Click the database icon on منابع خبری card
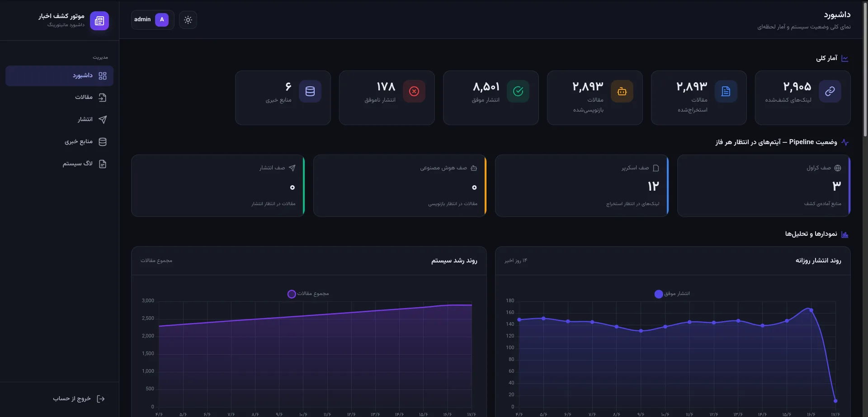The image size is (868, 417). (310, 91)
